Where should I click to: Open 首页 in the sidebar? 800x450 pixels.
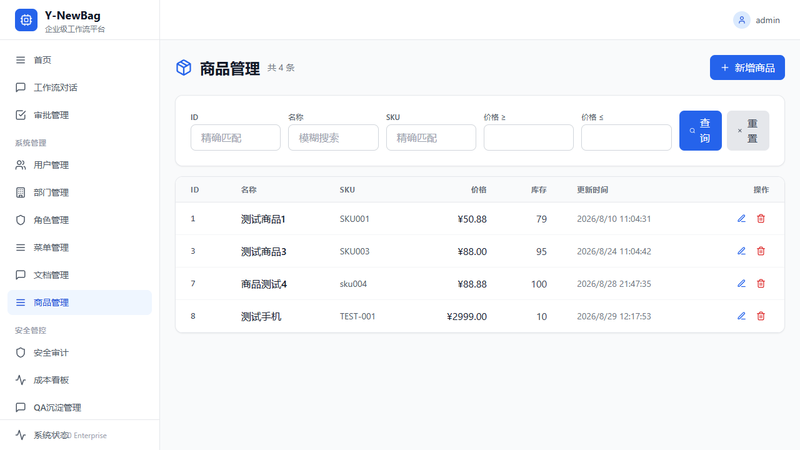[x=80, y=60]
